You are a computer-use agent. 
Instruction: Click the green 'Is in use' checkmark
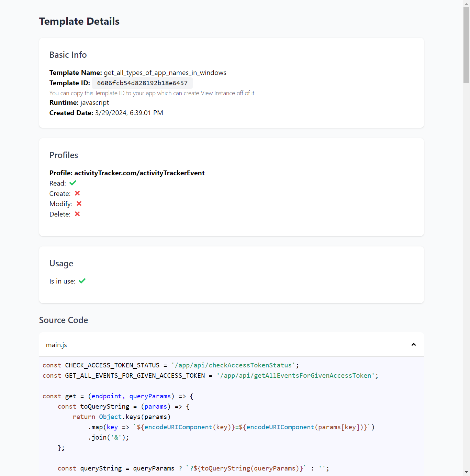82,281
